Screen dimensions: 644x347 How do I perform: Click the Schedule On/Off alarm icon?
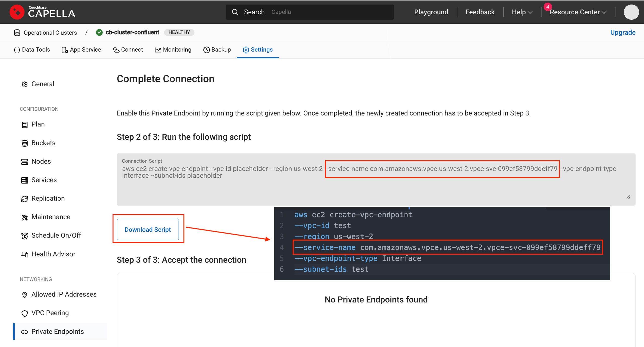tap(24, 236)
